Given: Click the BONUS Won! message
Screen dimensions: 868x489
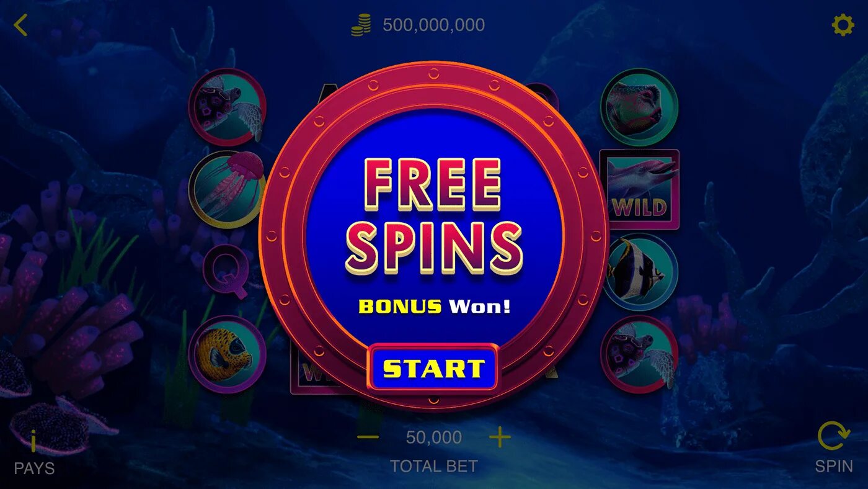Looking at the screenshot, I should pyautogui.click(x=434, y=306).
